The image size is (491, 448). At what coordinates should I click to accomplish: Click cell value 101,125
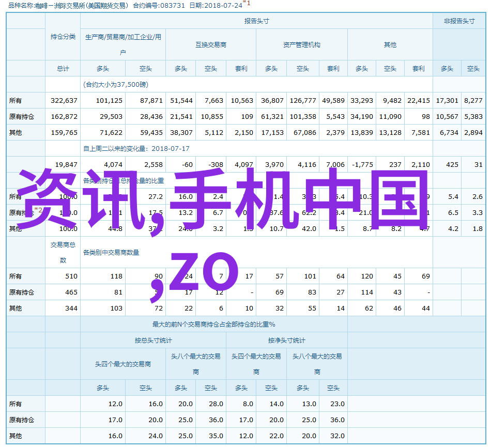tap(109, 100)
